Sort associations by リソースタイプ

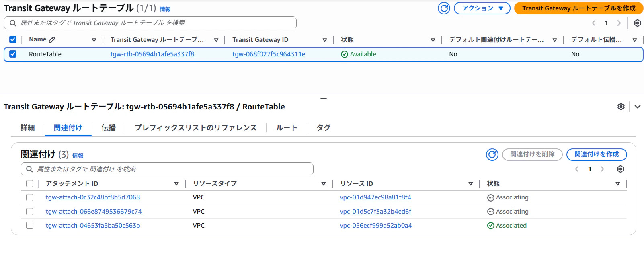tap(324, 184)
